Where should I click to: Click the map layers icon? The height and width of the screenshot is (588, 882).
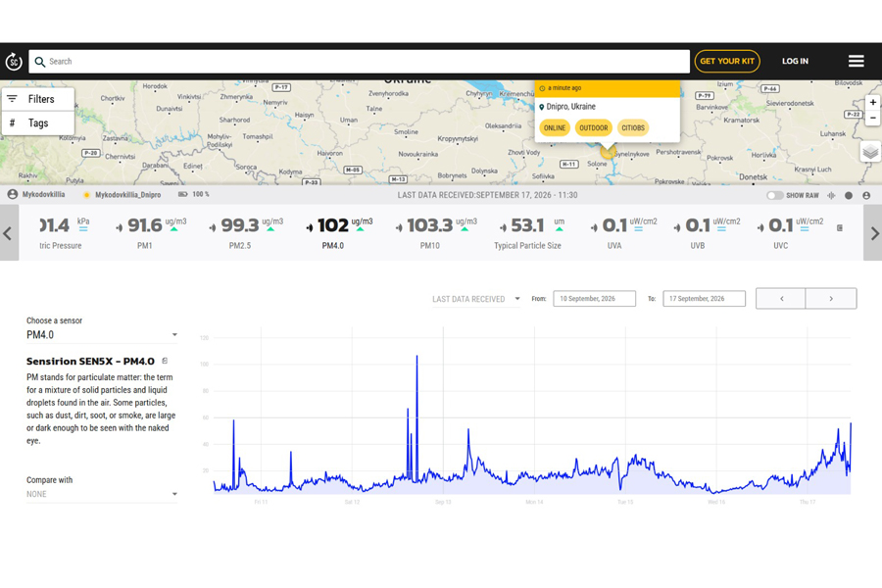(870, 151)
